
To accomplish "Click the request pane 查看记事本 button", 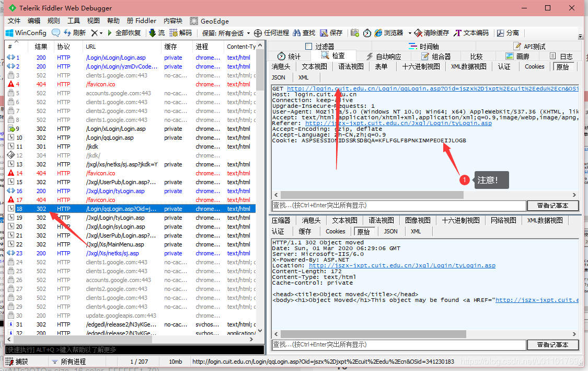I will [553, 206].
